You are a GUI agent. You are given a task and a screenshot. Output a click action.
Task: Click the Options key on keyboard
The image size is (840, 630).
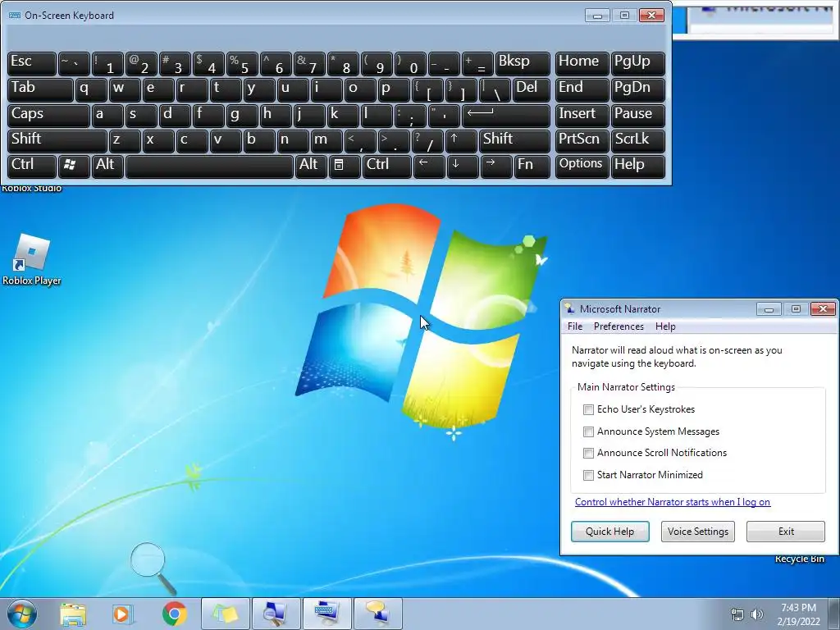pos(582,166)
